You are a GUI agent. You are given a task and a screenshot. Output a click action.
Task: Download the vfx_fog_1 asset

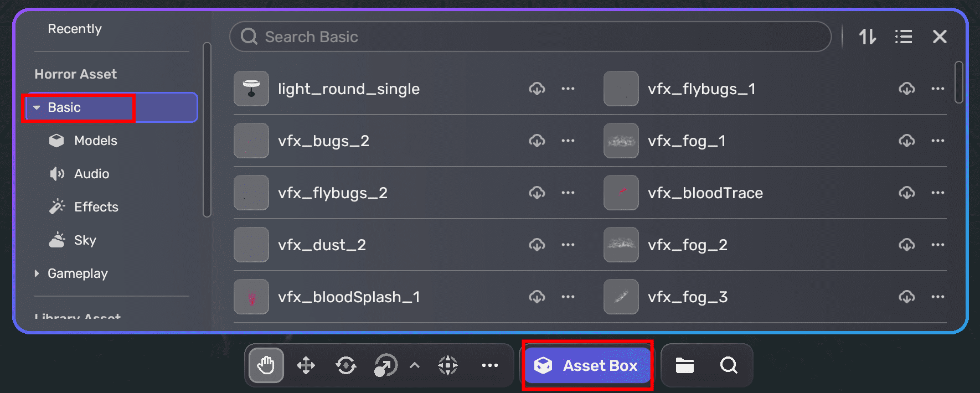point(906,141)
